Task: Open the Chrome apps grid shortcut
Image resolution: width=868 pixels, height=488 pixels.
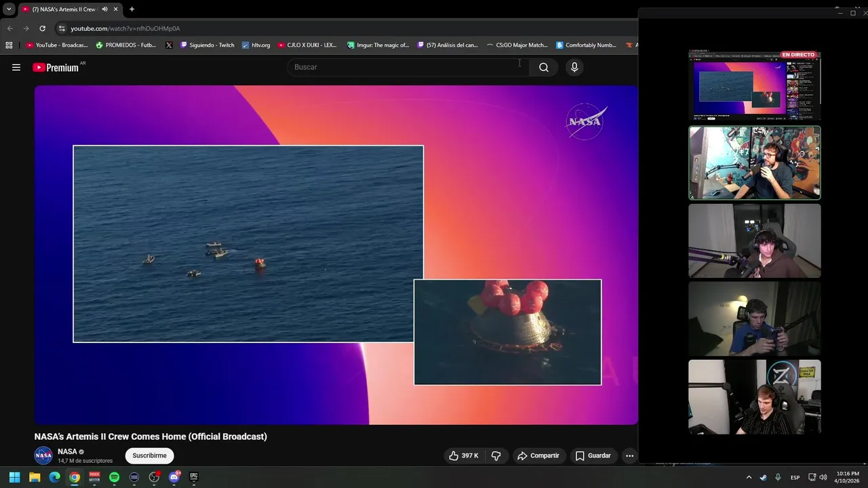Action: coord(9,45)
